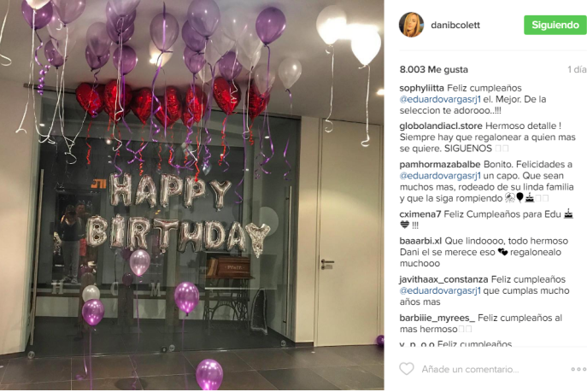Screen dimensions: 587x392
Task: Click @eduardovargasrj1 mention in javithaax_constanza's comment
Action: pyautogui.click(x=440, y=290)
